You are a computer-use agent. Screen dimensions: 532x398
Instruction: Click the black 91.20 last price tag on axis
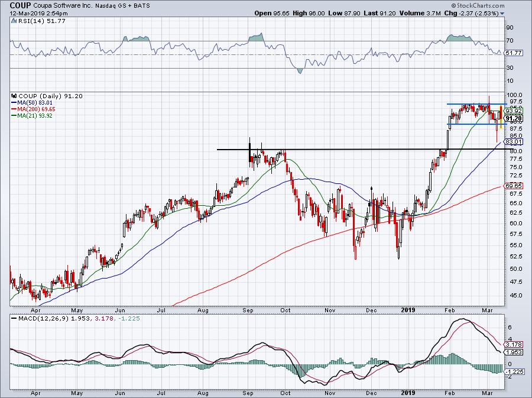[514, 118]
